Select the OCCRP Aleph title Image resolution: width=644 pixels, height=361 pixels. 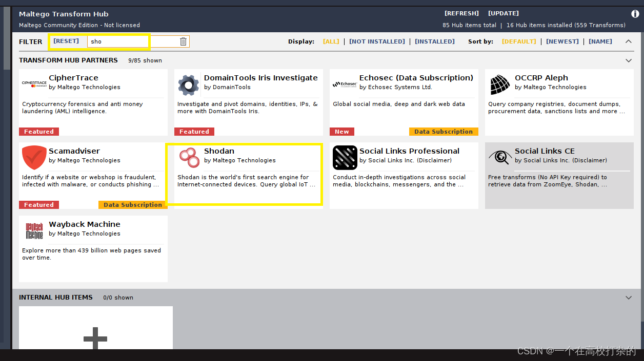541,78
